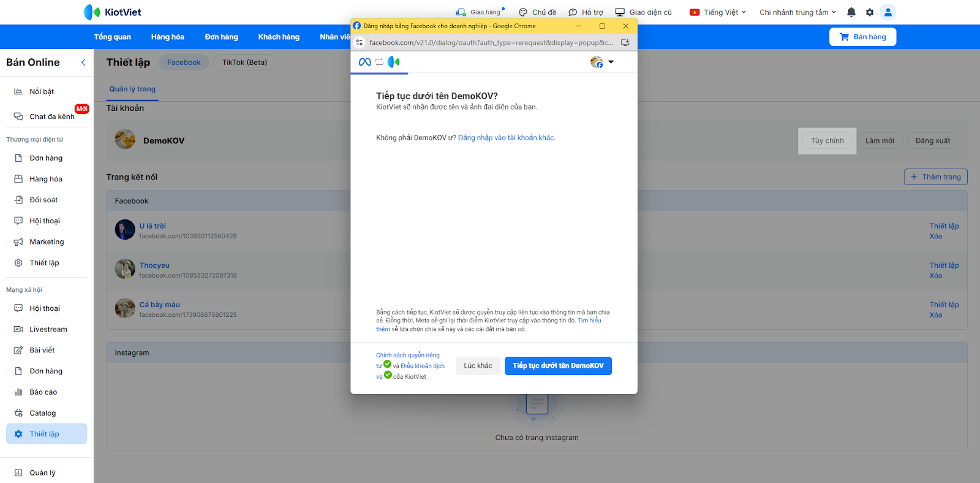
Task: Open the Giao hàng delivery icon
Action: click(461, 12)
